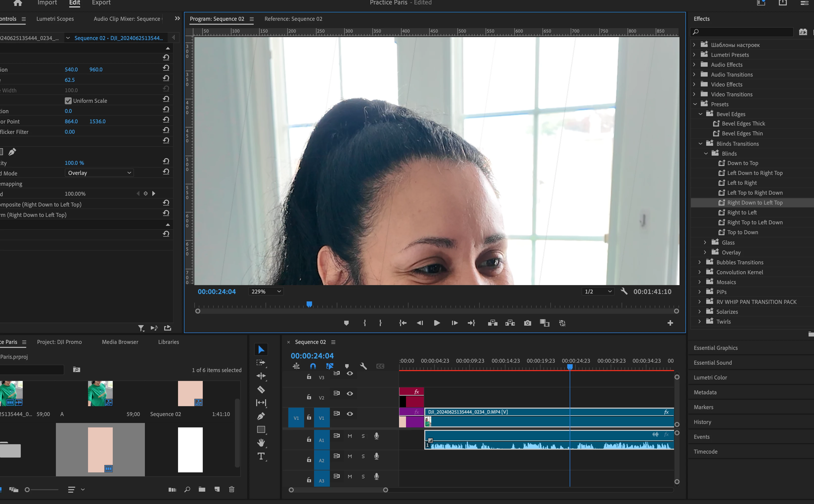Select the Right to Left blinds preset
814x504 pixels.
(742, 213)
